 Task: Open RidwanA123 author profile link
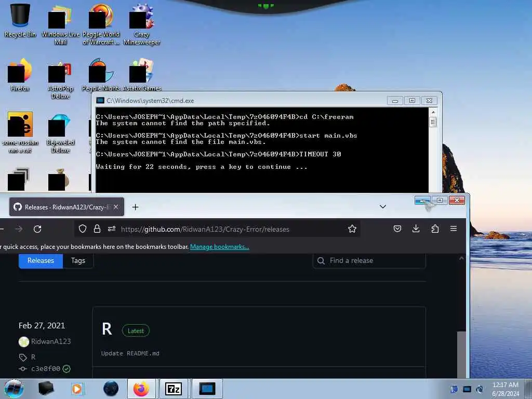coord(51,341)
